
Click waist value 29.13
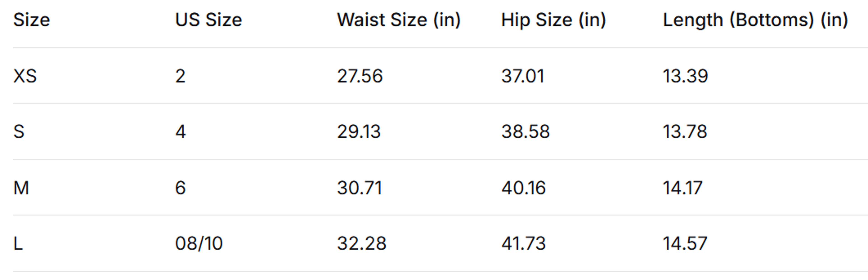(359, 132)
